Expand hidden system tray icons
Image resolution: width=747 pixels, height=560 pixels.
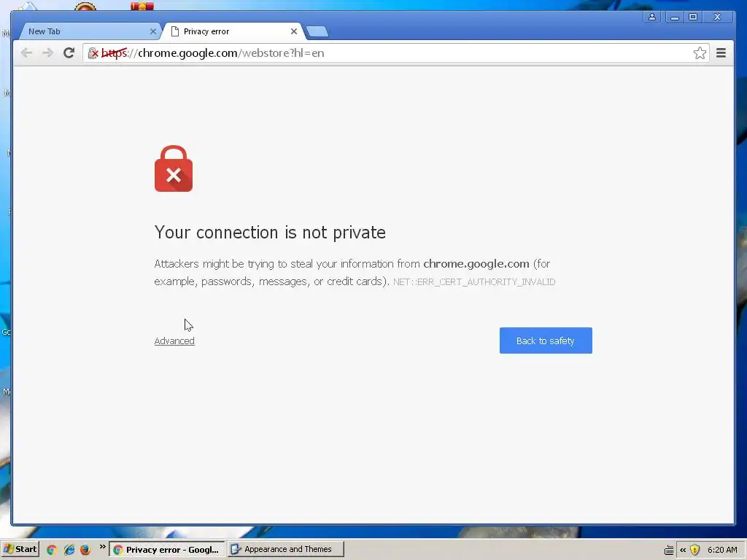683,550
